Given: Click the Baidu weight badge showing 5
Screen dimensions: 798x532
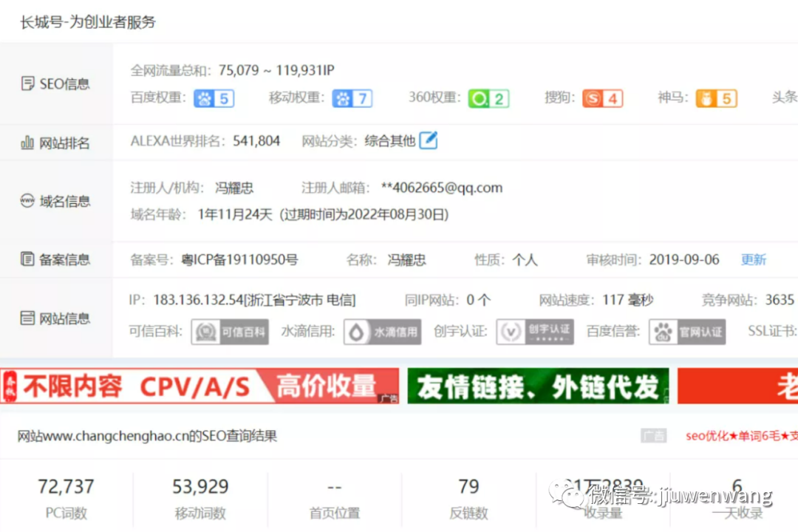Looking at the screenshot, I should click(x=214, y=98).
